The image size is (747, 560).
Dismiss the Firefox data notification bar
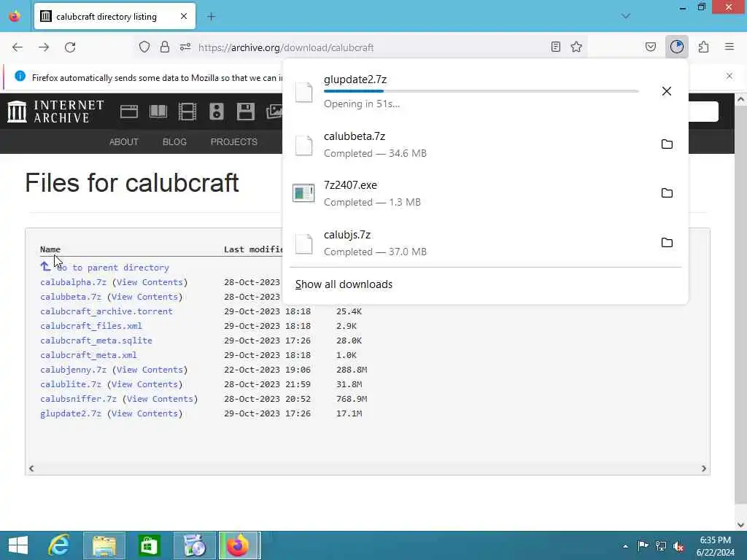coord(729,76)
